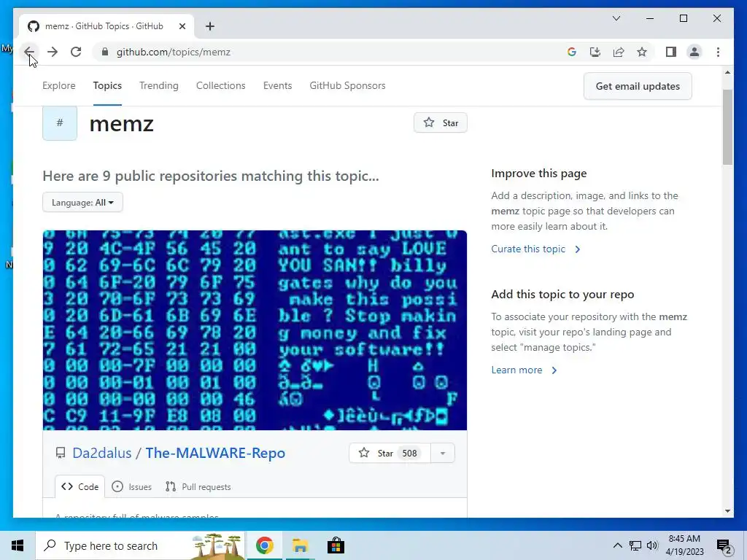Open File Explorer from the taskbar

point(300,545)
